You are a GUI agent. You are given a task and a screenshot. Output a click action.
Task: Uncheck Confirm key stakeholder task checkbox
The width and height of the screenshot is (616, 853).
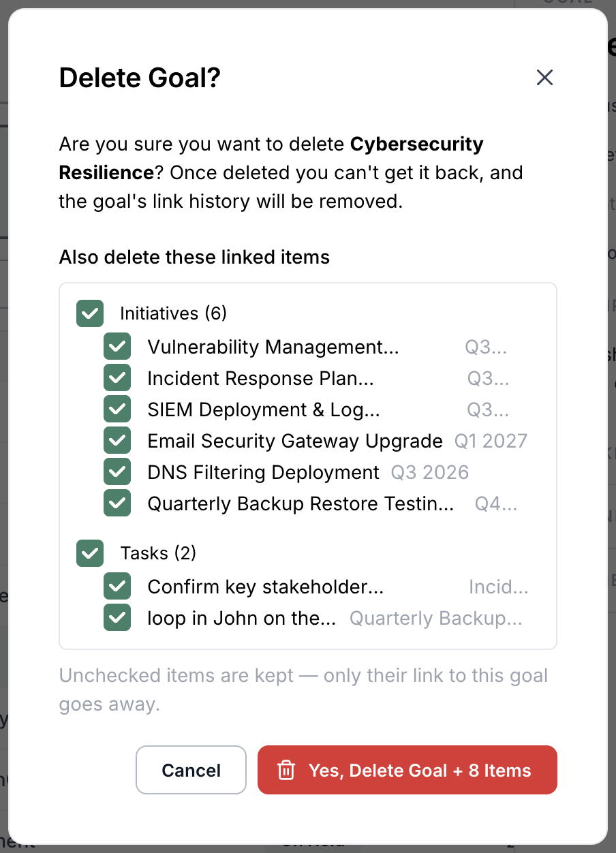click(x=117, y=587)
